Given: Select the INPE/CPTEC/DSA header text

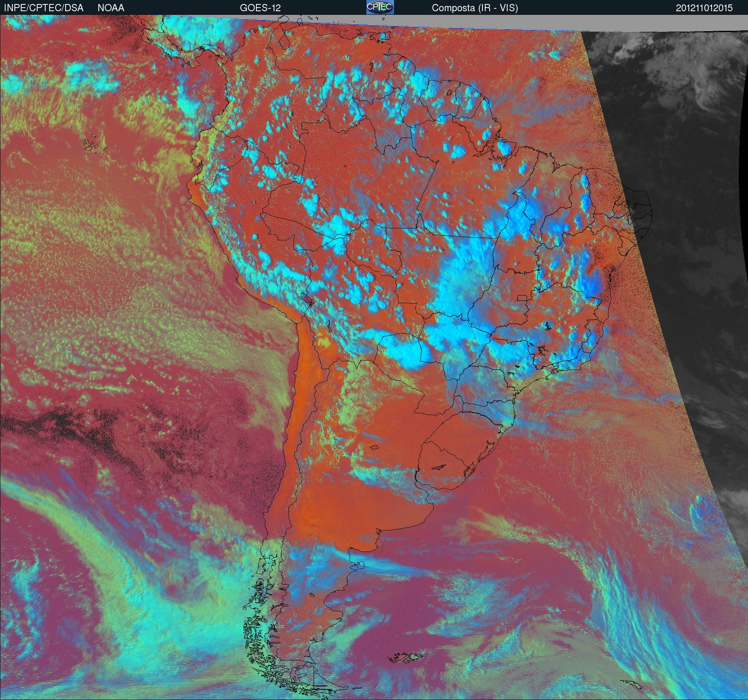Looking at the screenshot, I should tap(44, 8).
